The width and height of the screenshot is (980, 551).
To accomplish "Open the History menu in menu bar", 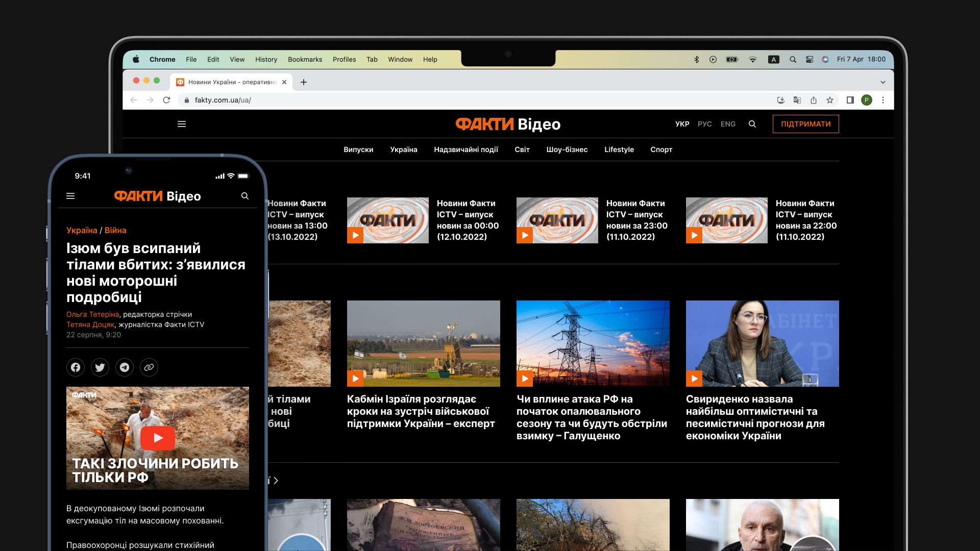I will tap(266, 59).
